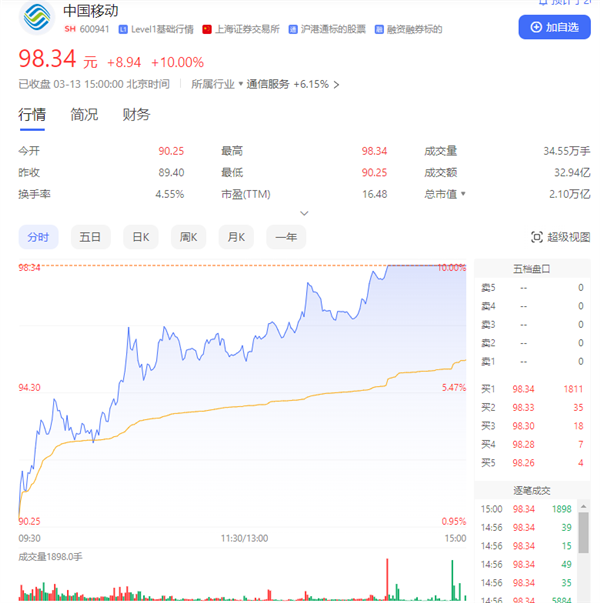Click the 沪港通标的股票 tag icon

pyautogui.click(x=293, y=30)
